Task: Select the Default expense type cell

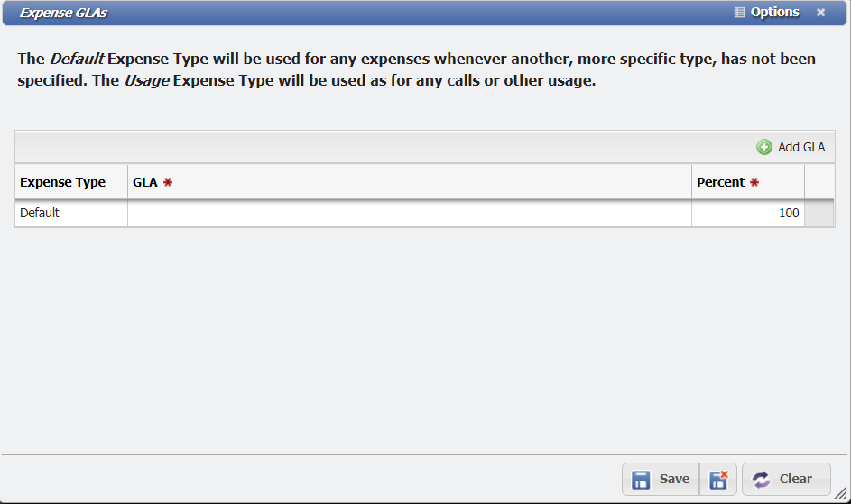Action: 70,214
